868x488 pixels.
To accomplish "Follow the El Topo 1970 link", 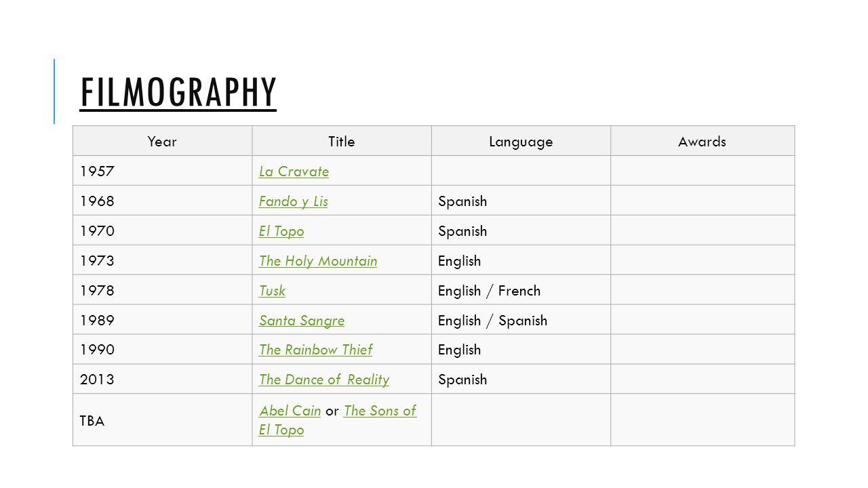I will (x=281, y=231).
